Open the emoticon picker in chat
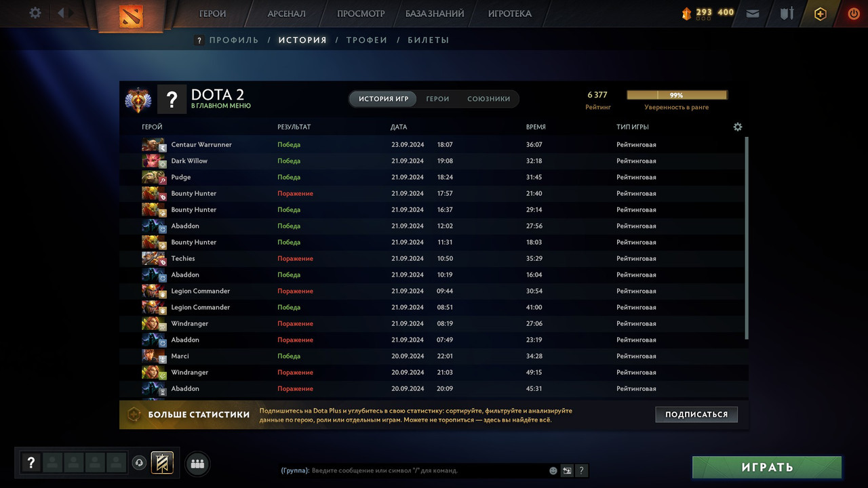868x488 pixels. [x=553, y=470]
